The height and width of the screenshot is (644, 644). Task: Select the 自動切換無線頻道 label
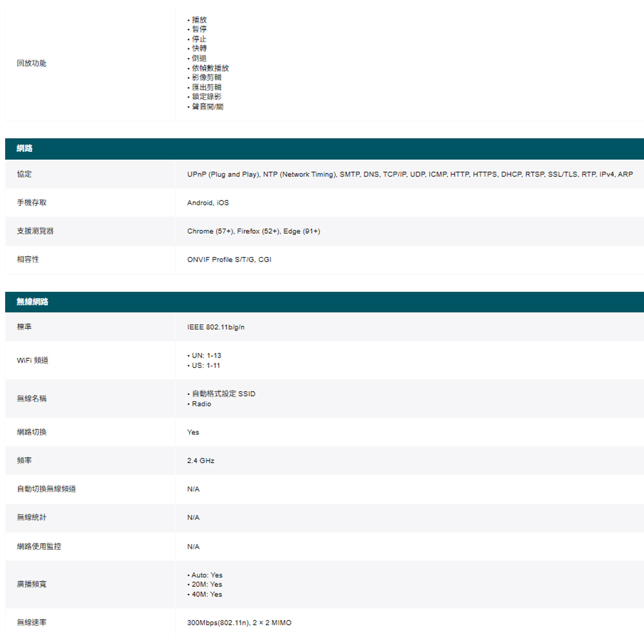click(46, 489)
